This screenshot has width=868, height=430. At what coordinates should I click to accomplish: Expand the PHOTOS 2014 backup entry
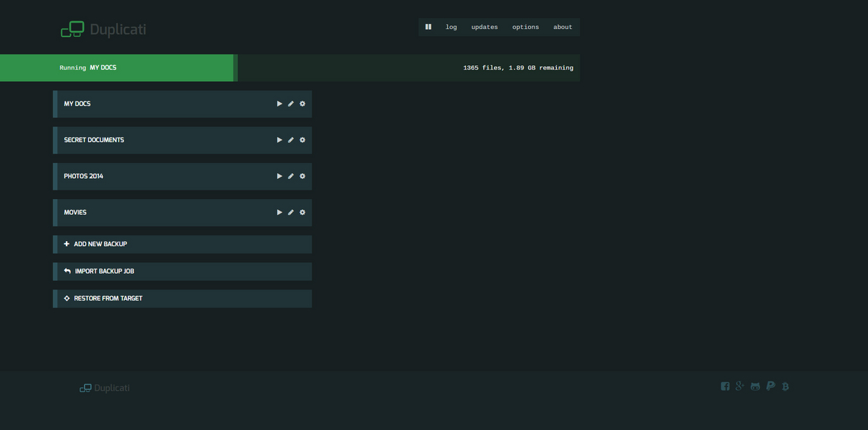click(x=84, y=176)
